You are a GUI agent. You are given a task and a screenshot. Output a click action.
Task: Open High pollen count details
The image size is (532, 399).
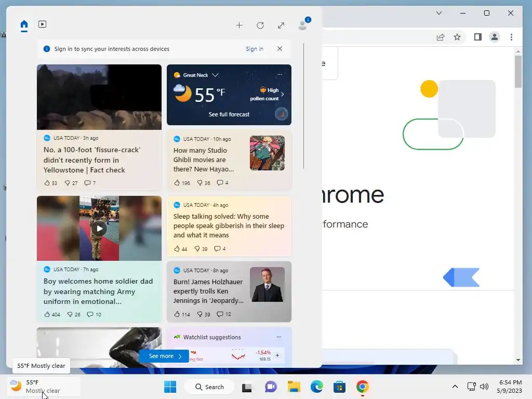pyautogui.click(x=267, y=95)
